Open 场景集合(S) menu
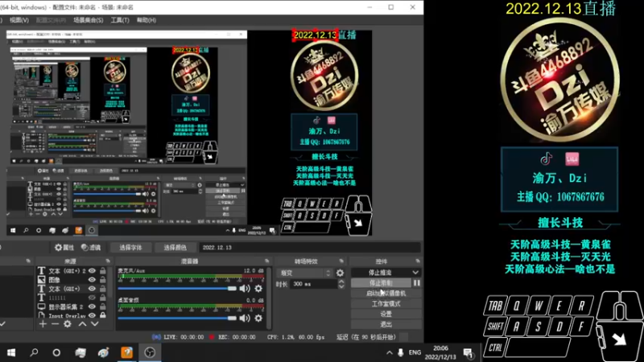 coord(89,19)
